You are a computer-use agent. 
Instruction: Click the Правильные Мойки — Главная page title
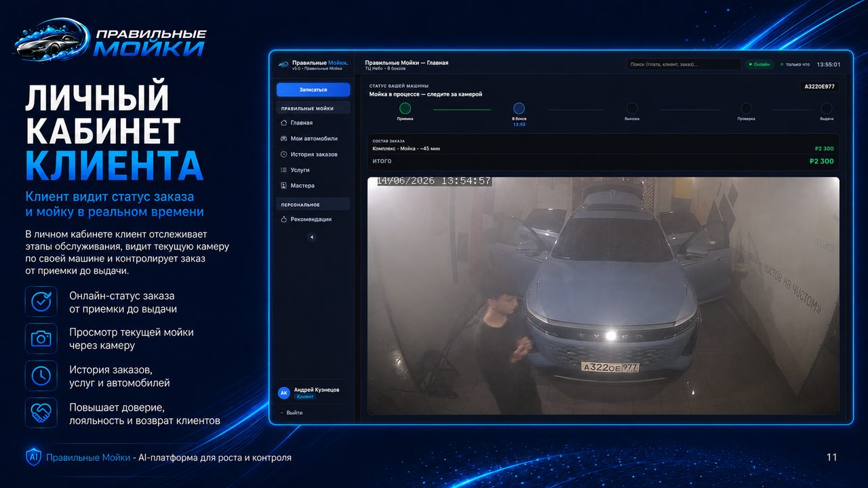pyautogui.click(x=406, y=62)
